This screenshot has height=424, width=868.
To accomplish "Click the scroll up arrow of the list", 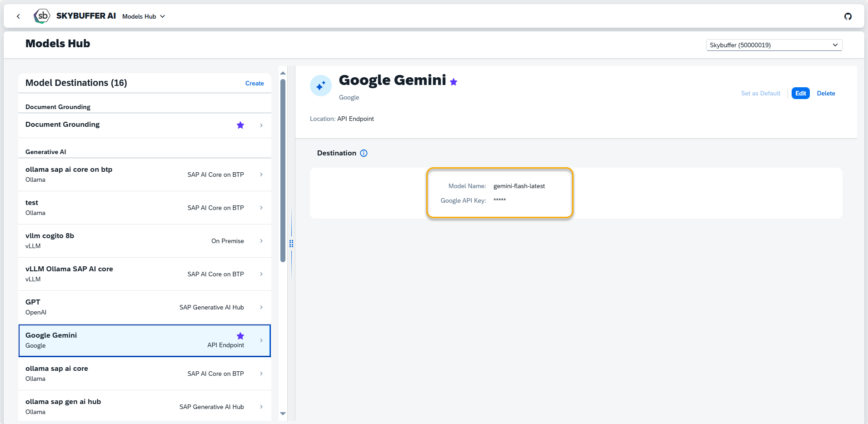I will [x=283, y=73].
